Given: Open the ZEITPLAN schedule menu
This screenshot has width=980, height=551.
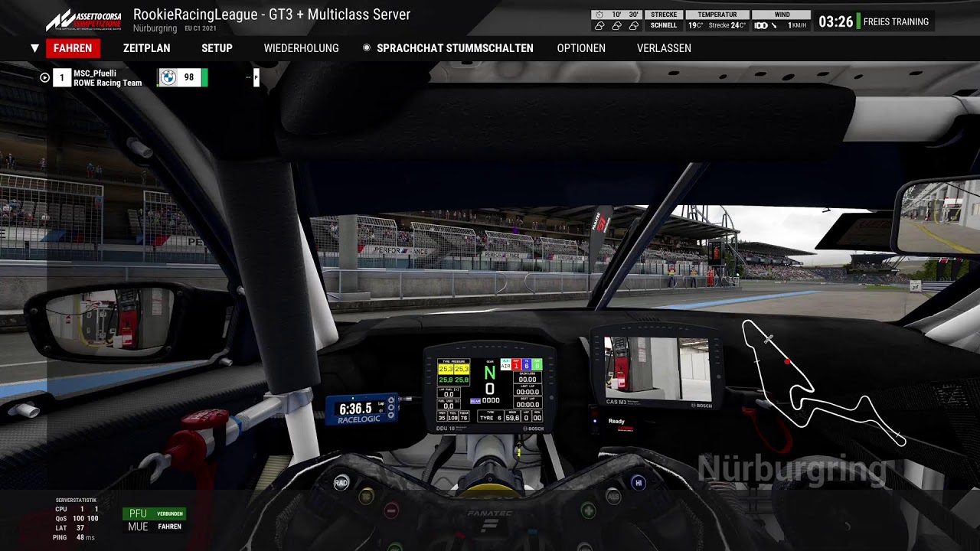Looking at the screenshot, I should click(147, 48).
